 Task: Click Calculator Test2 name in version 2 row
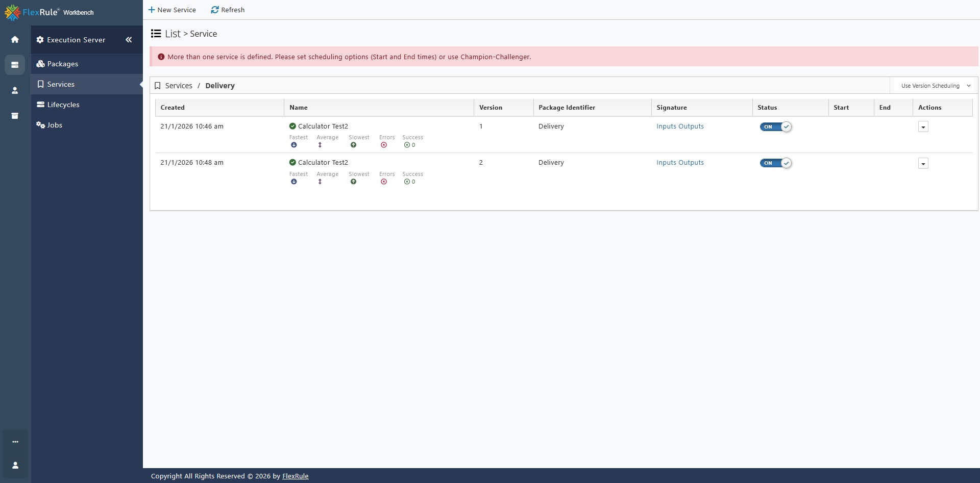point(323,162)
